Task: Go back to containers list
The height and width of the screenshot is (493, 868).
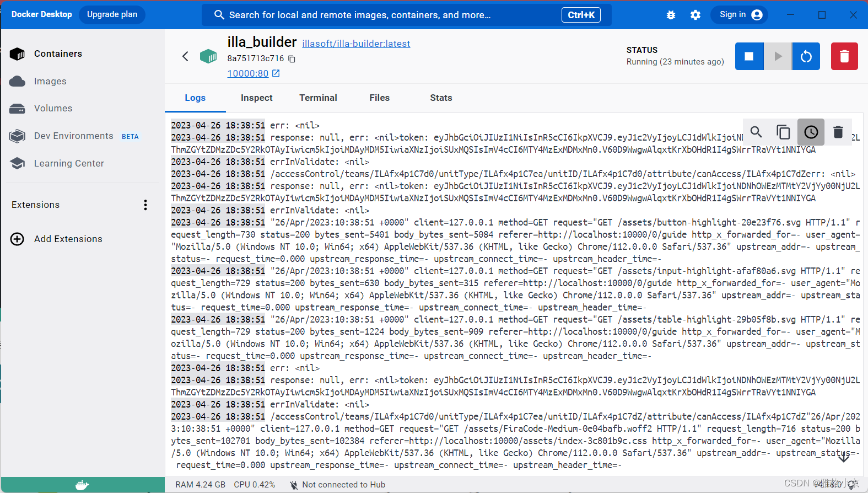Action: [185, 56]
